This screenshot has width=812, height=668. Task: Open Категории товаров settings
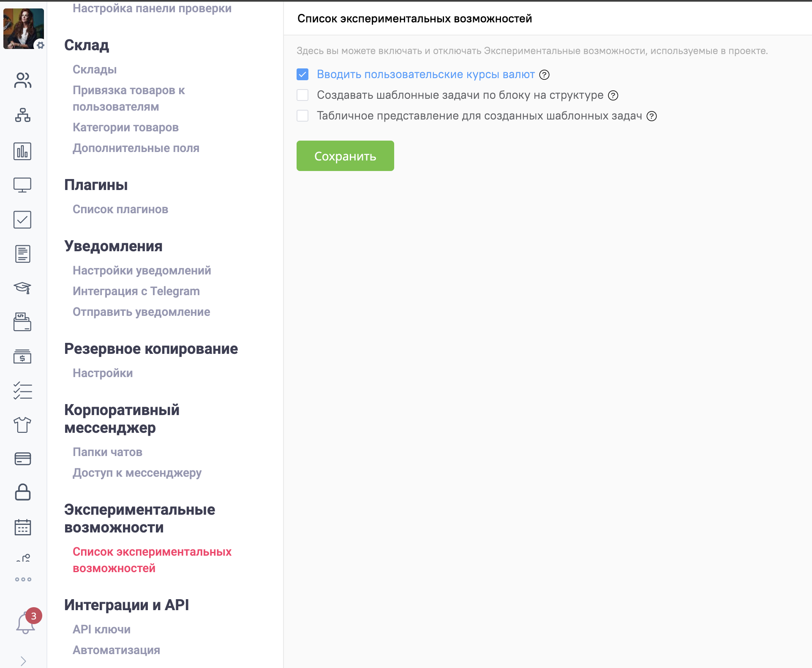[125, 127]
